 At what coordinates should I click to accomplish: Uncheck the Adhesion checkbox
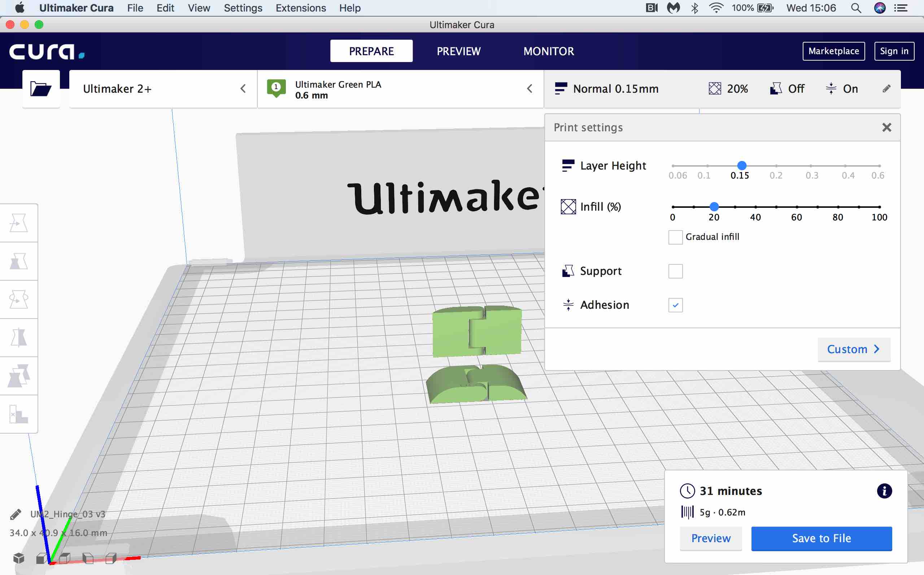(675, 305)
